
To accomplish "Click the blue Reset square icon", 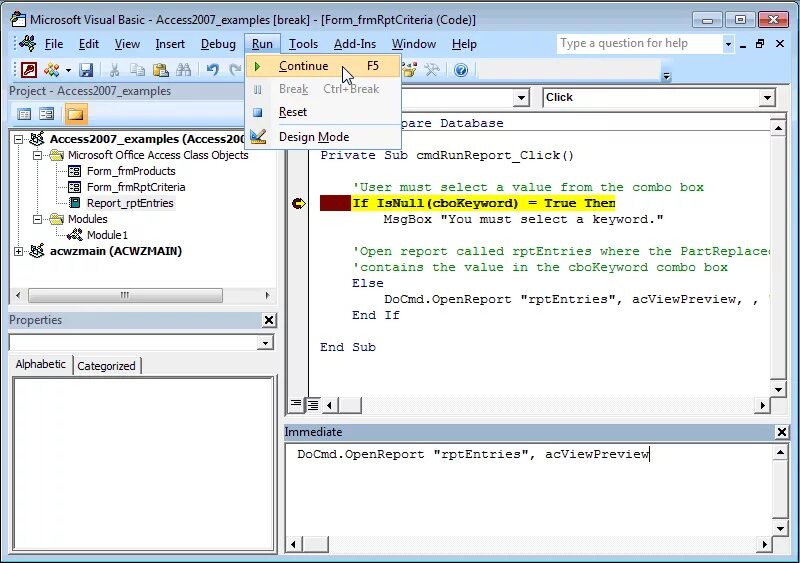I will [258, 112].
